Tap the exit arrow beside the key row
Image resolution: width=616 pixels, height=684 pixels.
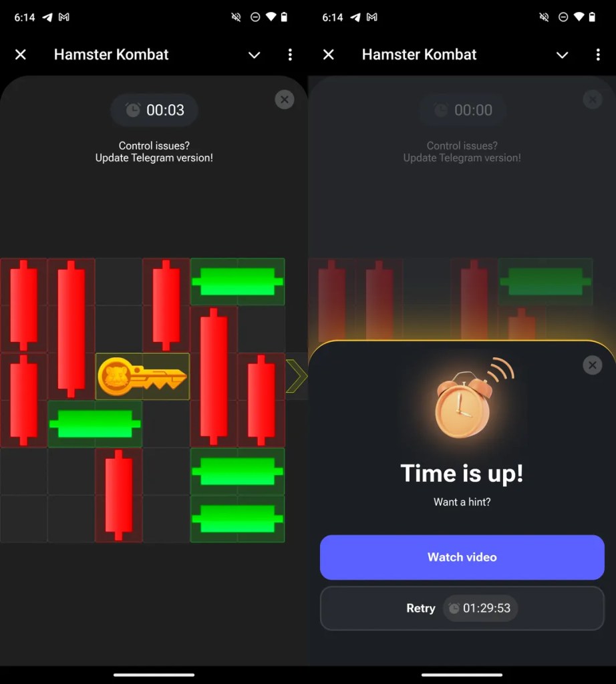[x=297, y=376]
